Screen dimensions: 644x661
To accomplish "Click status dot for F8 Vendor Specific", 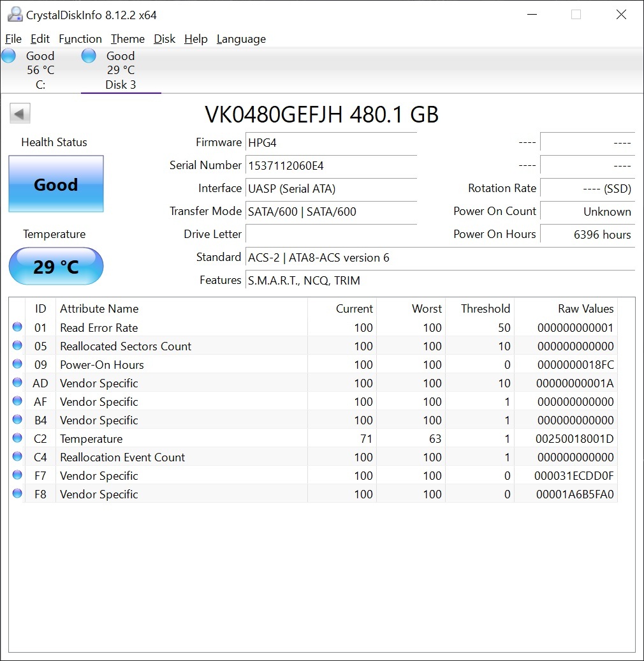I will 17,493.
